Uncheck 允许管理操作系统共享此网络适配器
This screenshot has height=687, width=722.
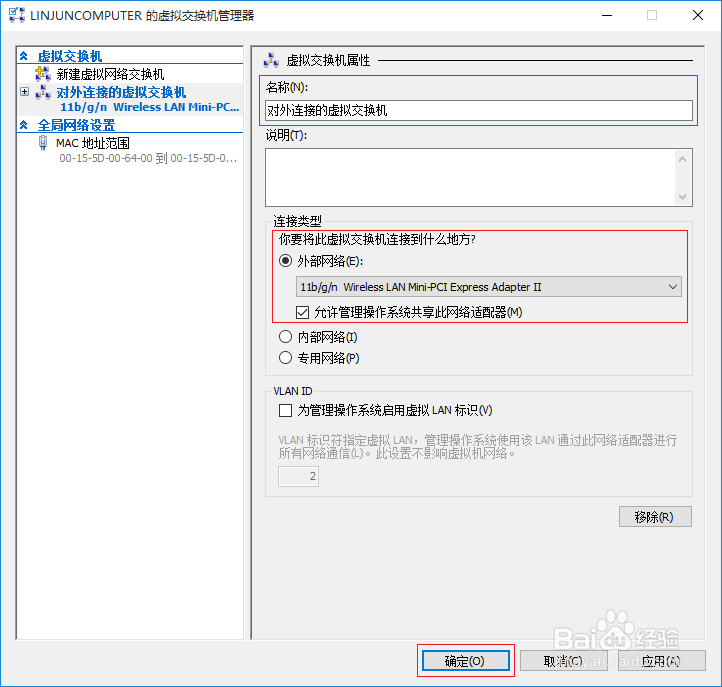point(303,313)
